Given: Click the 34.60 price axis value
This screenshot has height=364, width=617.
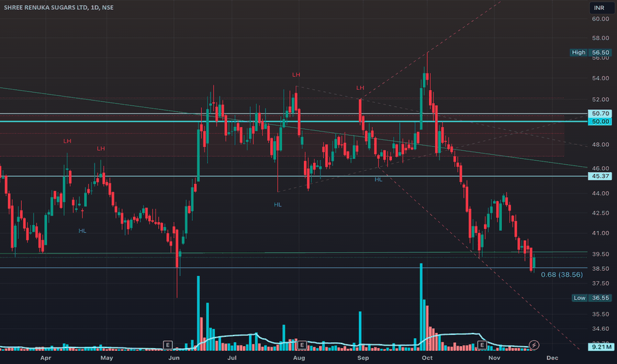Looking at the screenshot, I should [x=600, y=329].
